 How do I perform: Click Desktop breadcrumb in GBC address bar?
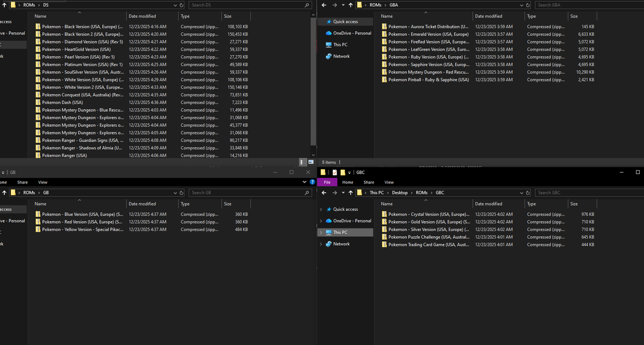[x=400, y=193]
